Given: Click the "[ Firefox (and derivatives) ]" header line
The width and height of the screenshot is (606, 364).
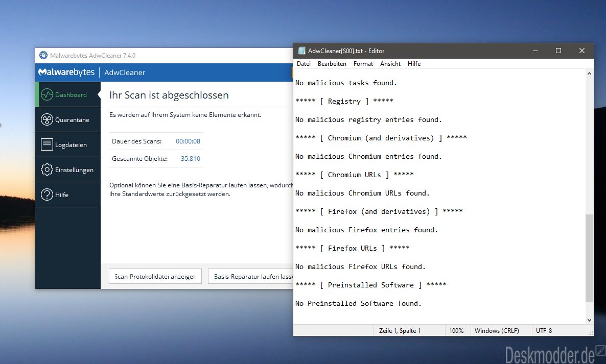Looking at the screenshot, I should [379, 211].
